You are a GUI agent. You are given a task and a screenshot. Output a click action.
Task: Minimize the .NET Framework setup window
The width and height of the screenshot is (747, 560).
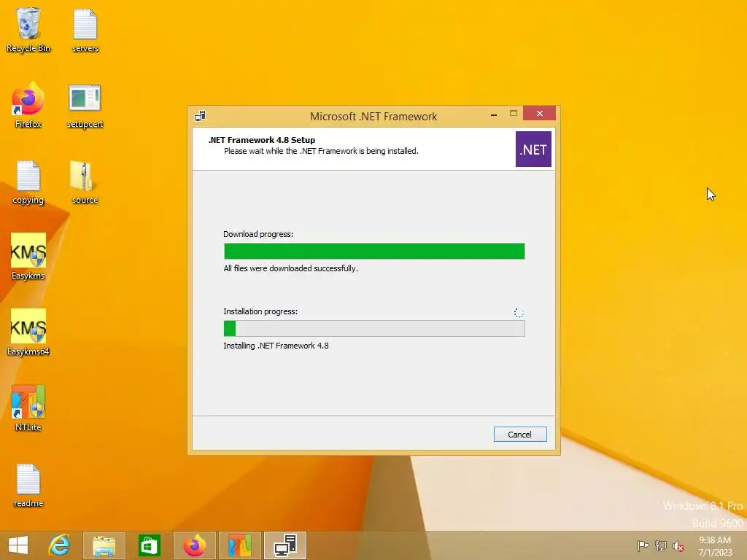[494, 114]
